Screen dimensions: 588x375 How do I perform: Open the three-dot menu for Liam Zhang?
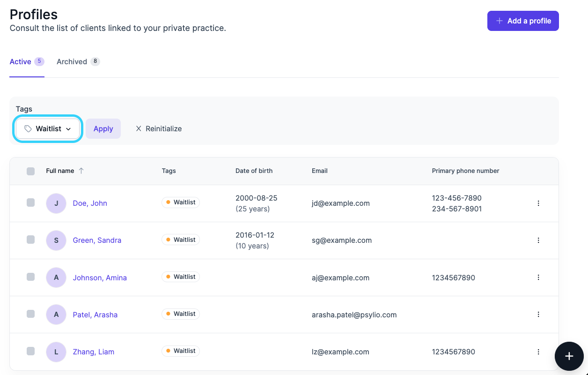tap(538, 352)
